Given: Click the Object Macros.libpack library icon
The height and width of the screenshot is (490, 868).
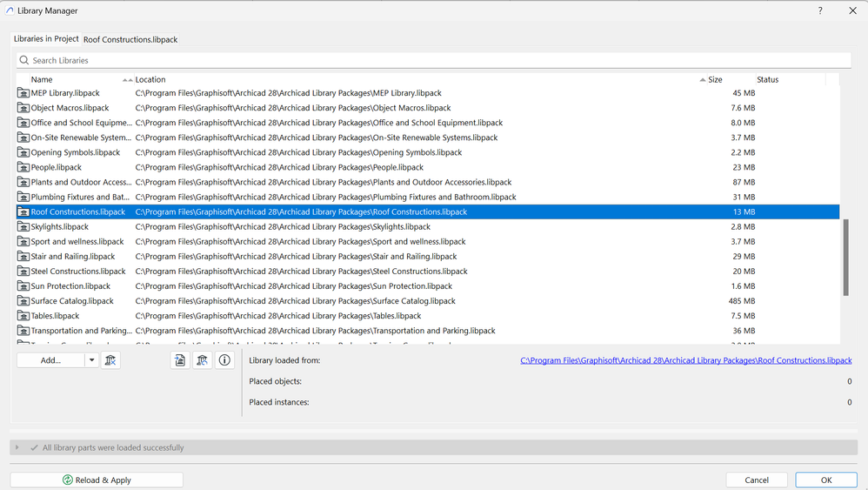Looking at the screenshot, I should pyautogui.click(x=23, y=108).
